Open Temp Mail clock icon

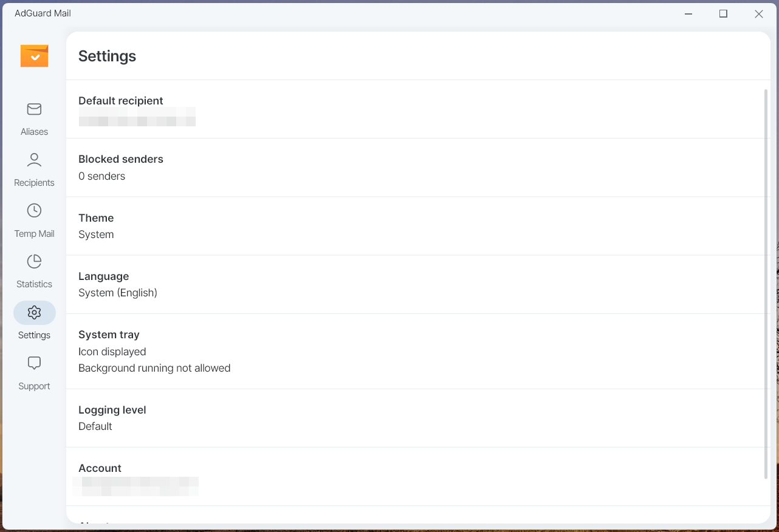34,211
